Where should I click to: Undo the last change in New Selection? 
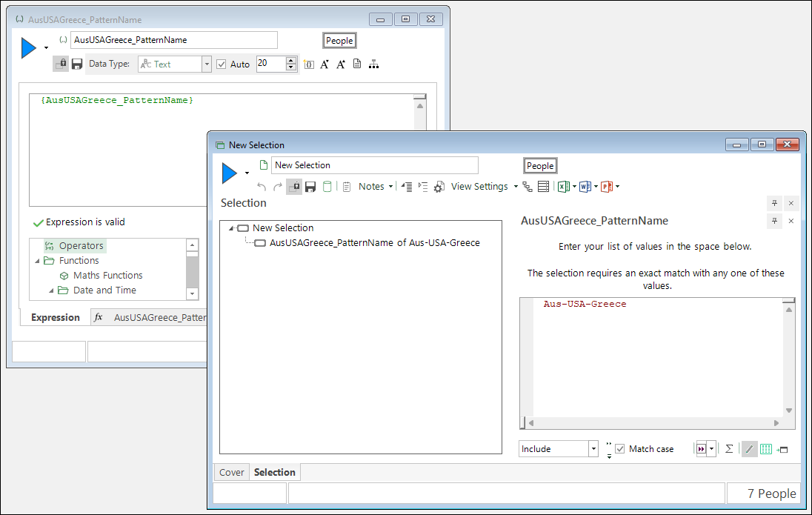pos(262,187)
